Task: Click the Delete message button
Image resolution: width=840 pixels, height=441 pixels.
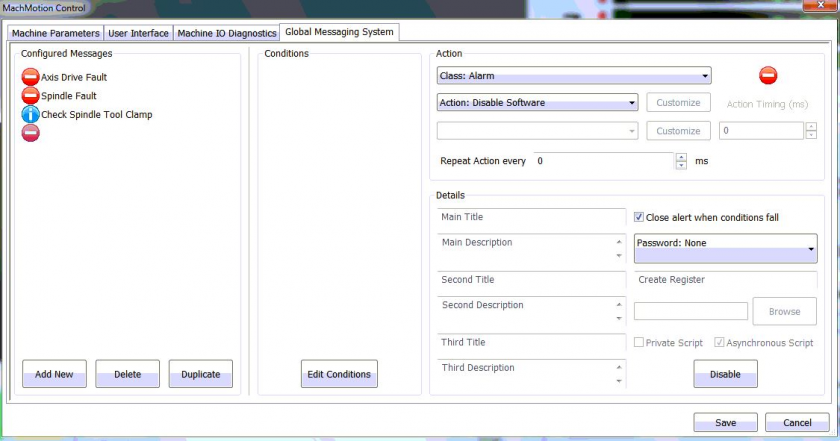Action: [x=128, y=374]
